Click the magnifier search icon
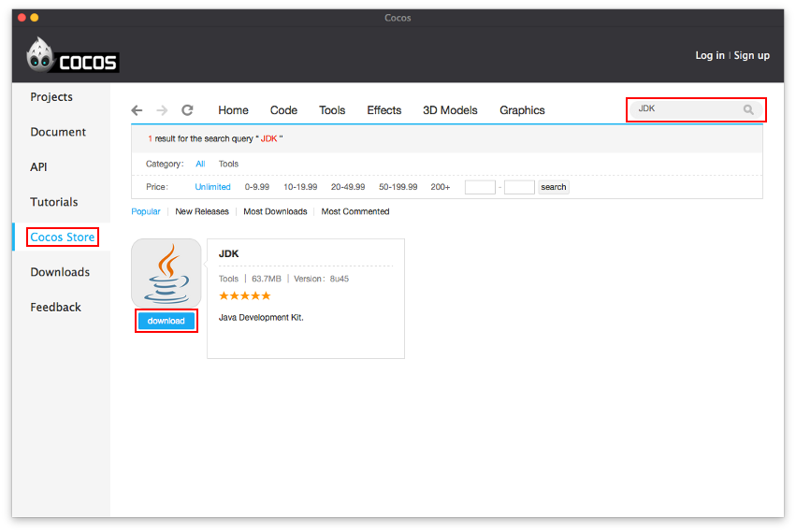This screenshot has width=796, height=532. pyautogui.click(x=748, y=109)
